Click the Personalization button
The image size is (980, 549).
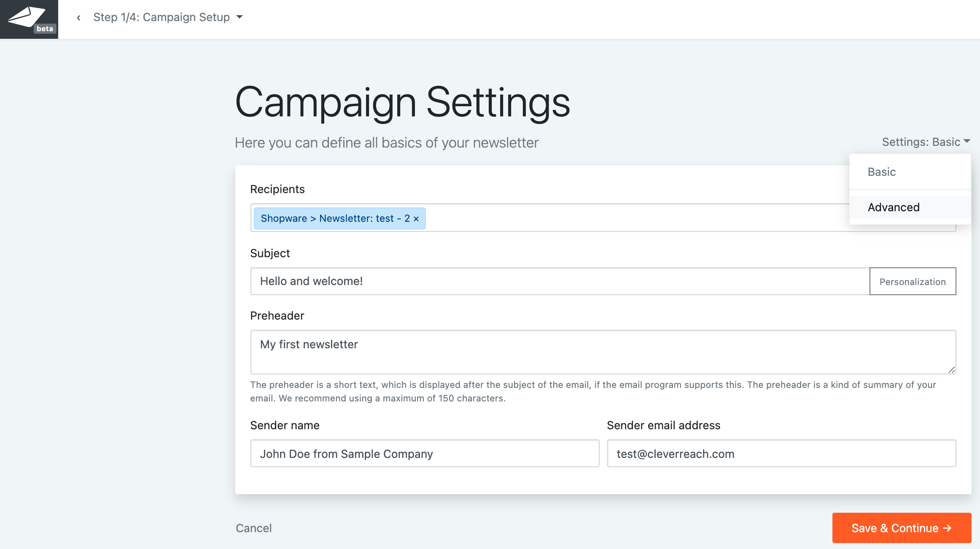(913, 282)
